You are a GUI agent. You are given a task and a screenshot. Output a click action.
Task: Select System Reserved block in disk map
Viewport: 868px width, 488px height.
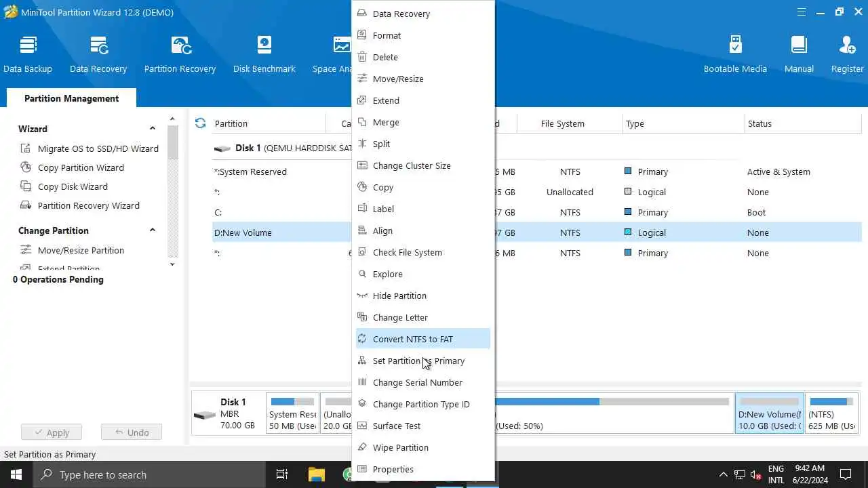[x=292, y=412]
